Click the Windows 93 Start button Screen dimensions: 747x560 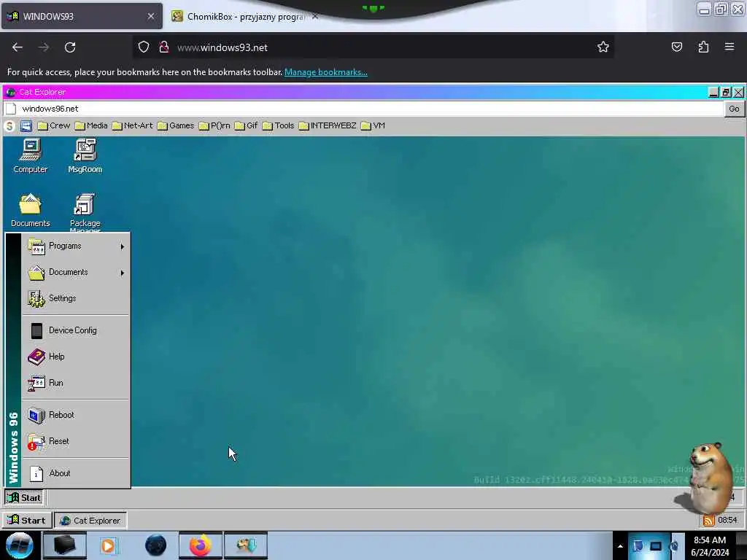point(27,521)
